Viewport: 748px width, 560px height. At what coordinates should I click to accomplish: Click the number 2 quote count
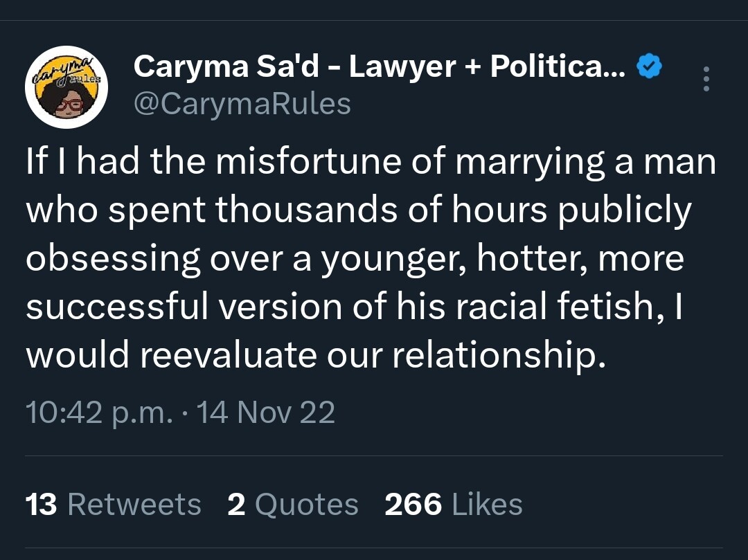pyautogui.click(x=236, y=504)
